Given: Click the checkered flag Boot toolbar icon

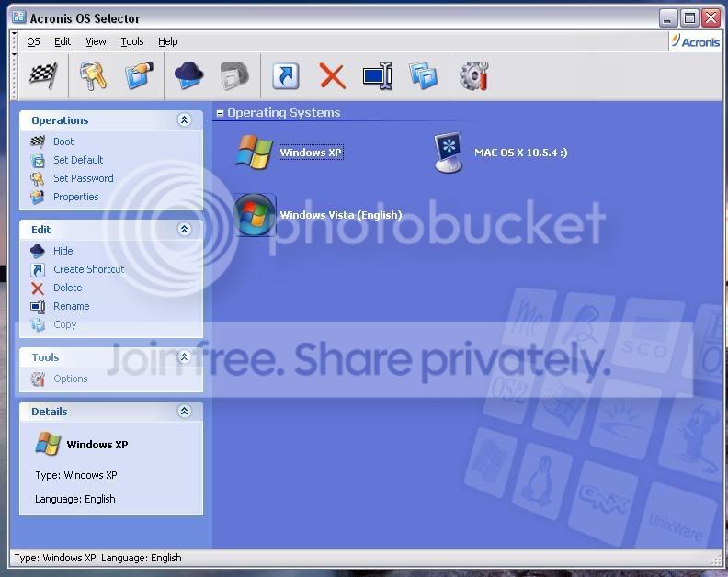Looking at the screenshot, I should (x=43, y=75).
